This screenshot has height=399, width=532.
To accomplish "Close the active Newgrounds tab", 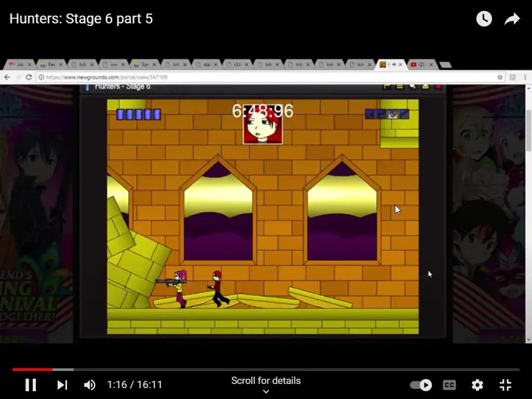I will [x=401, y=64].
